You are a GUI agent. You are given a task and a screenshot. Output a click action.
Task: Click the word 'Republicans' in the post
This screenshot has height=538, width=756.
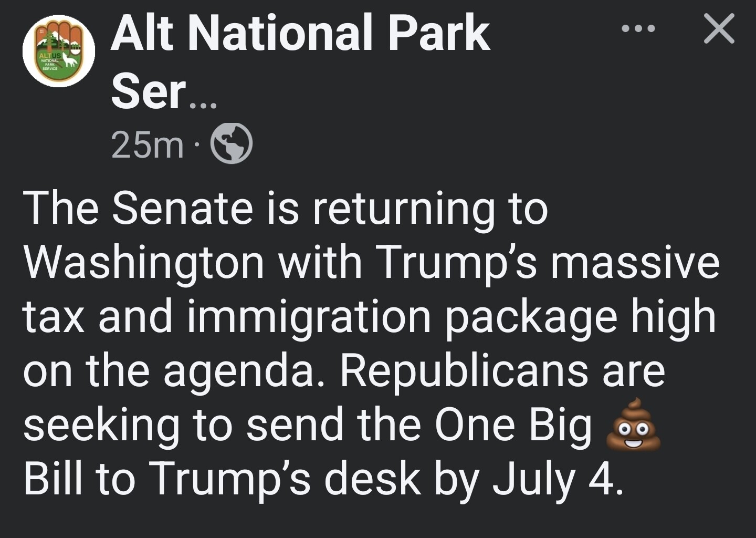click(x=464, y=371)
